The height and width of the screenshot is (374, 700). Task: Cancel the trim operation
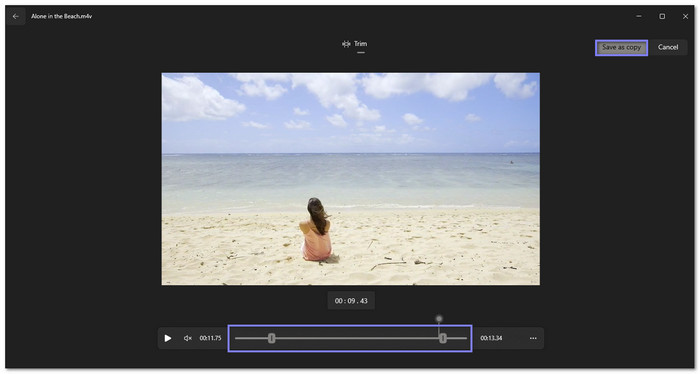[x=667, y=47]
